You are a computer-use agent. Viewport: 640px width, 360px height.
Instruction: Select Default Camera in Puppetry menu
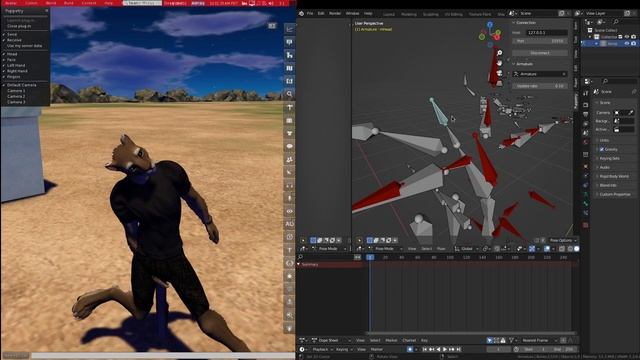22,85
